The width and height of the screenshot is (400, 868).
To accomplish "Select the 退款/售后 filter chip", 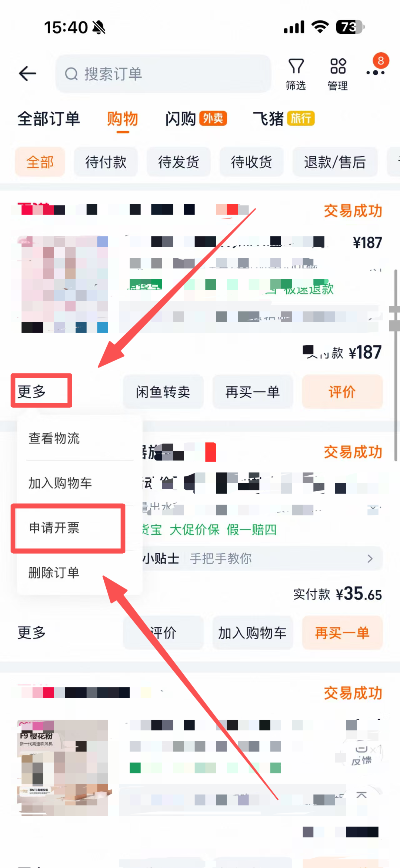I will pyautogui.click(x=335, y=162).
